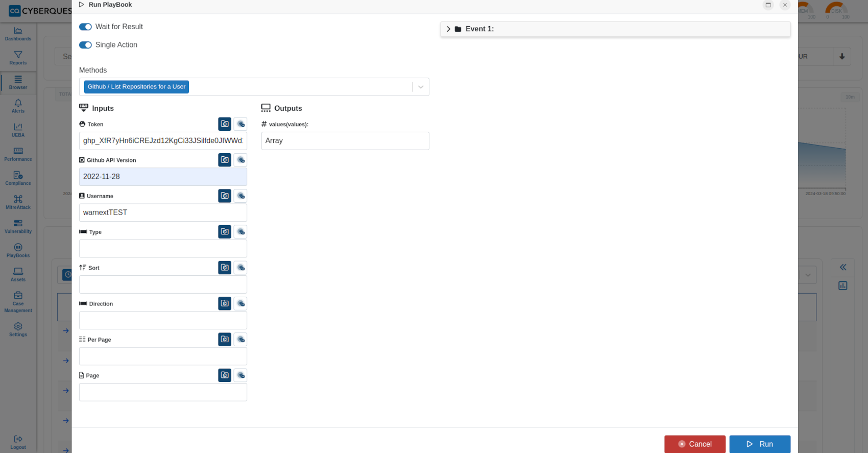Cancel the Run PlayBook dialog

coord(695,444)
